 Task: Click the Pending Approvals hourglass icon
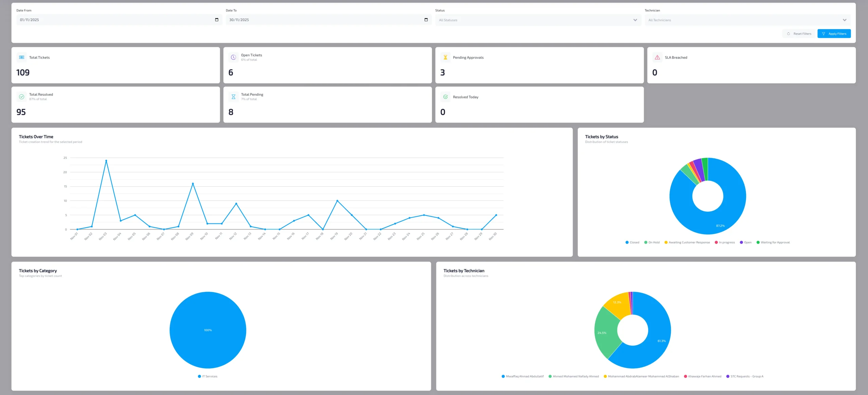(445, 57)
